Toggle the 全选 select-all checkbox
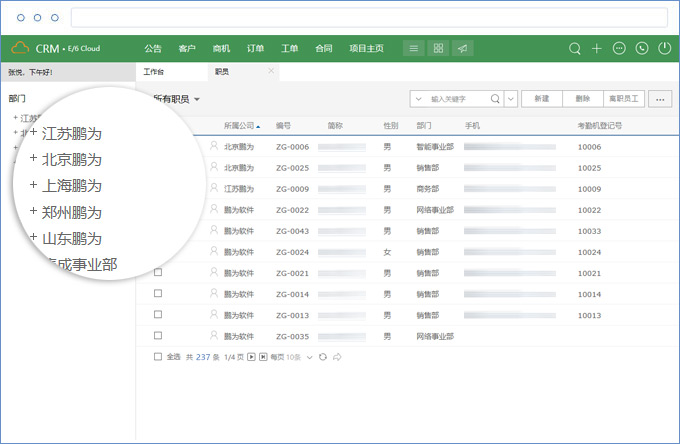680x444 pixels. (x=158, y=357)
